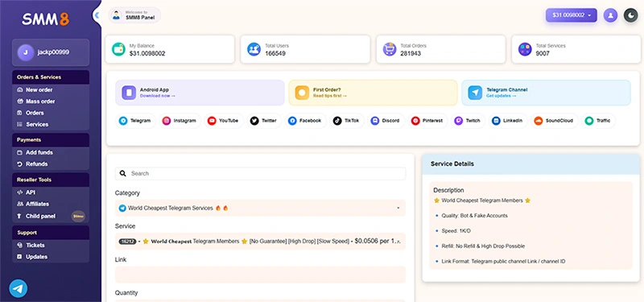Filter by Instagram platform
Image resolution: width=644 pixels, height=302 pixels.
tap(180, 121)
